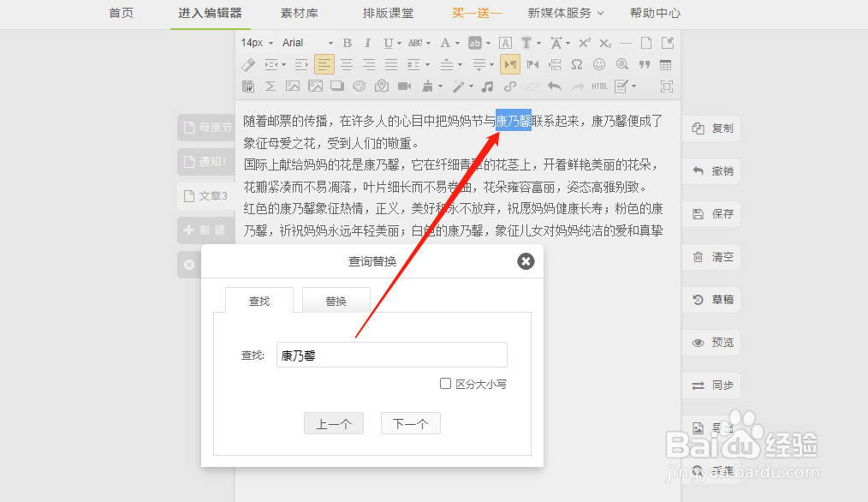Enable case-sensitive 区分大小写 checkbox
Screen dimensions: 868x502
pos(445,384)
